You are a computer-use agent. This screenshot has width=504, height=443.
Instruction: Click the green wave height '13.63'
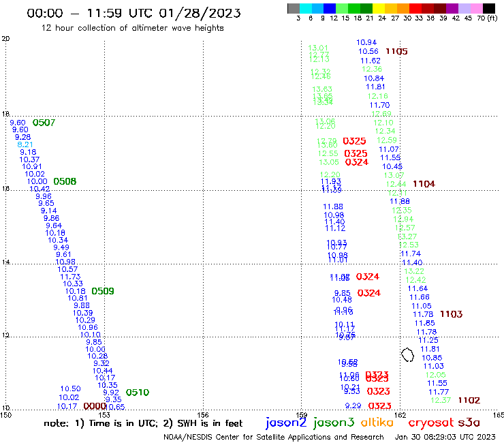(x=322, y=89)
